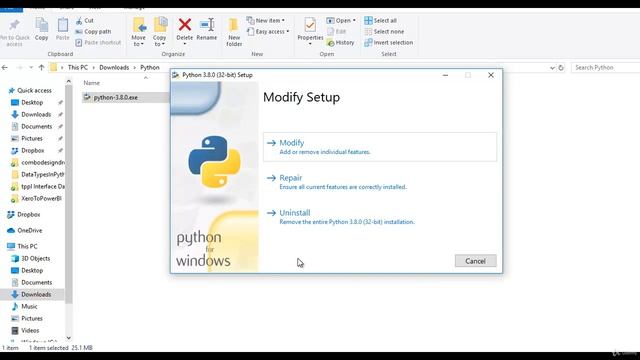Screen dimensions: 640x360
Task: Click the Up one level arrow
Action: (x=41, y=68)
